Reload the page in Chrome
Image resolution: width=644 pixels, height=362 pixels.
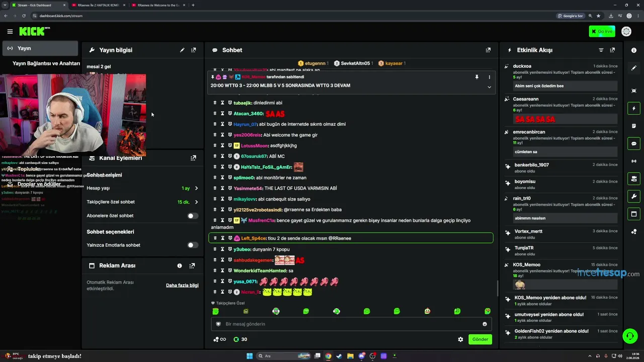tap(24, 16)
